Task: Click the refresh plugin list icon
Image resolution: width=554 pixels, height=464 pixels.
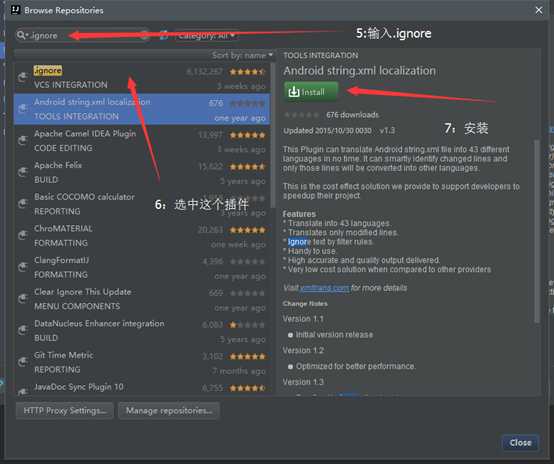Action: (164, 35)
